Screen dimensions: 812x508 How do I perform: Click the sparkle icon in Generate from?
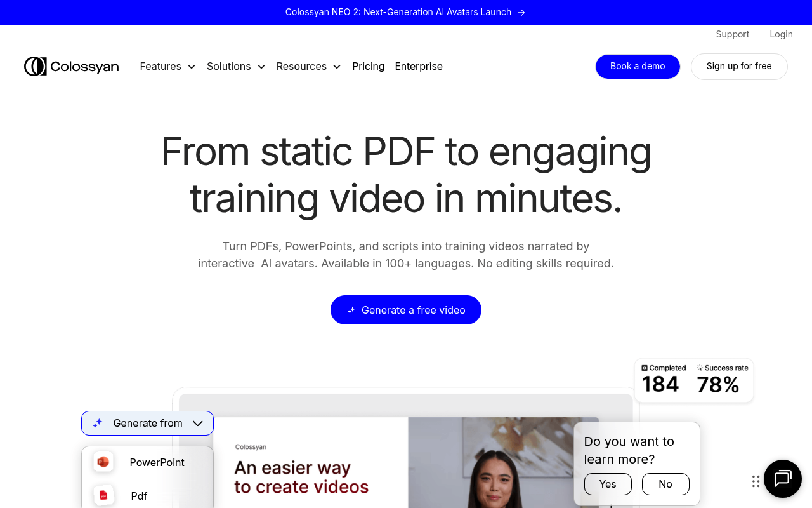click(98, 423)
